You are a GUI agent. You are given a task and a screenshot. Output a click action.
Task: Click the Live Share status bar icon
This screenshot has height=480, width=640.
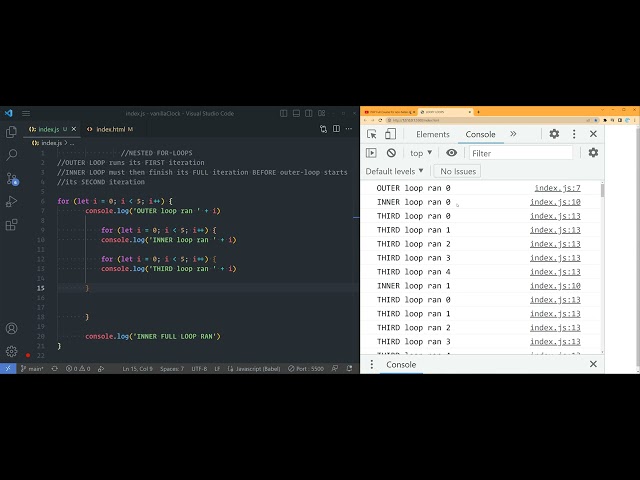(101, 369)
